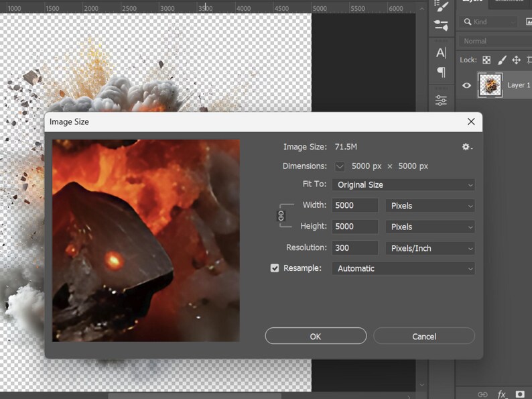Click Lock transparent pixels icon
This screenshot has width=532, height=399.
pyautogui.click(x=486, y=60)
